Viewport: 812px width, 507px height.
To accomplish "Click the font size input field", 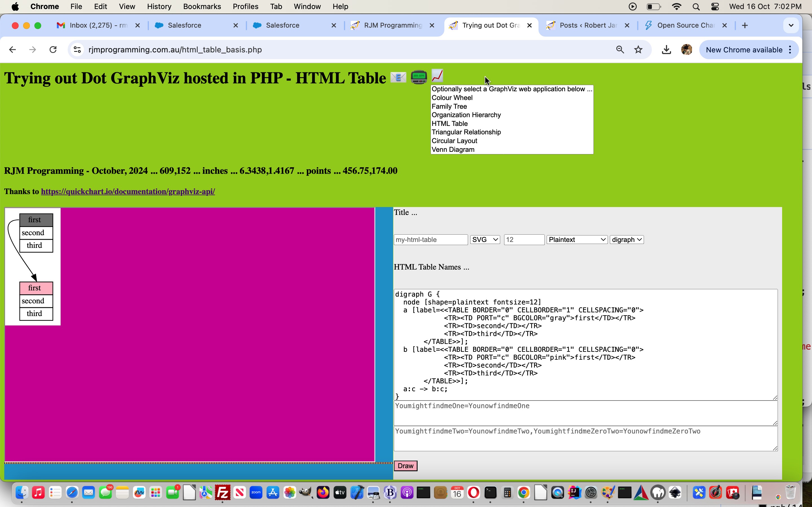I will coord(523,239).
